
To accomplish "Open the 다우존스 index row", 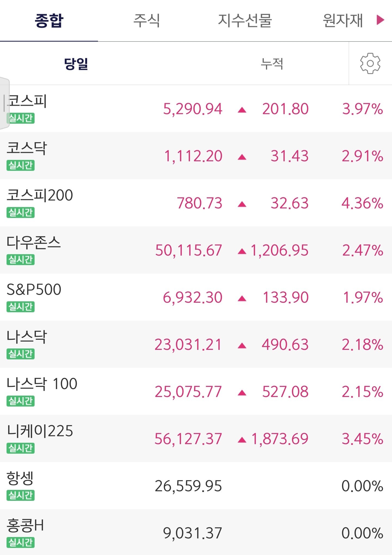I will coord(196,250).
